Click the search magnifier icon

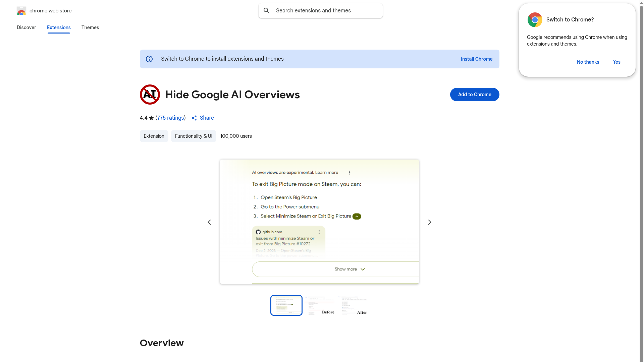[x=267, y=11]
